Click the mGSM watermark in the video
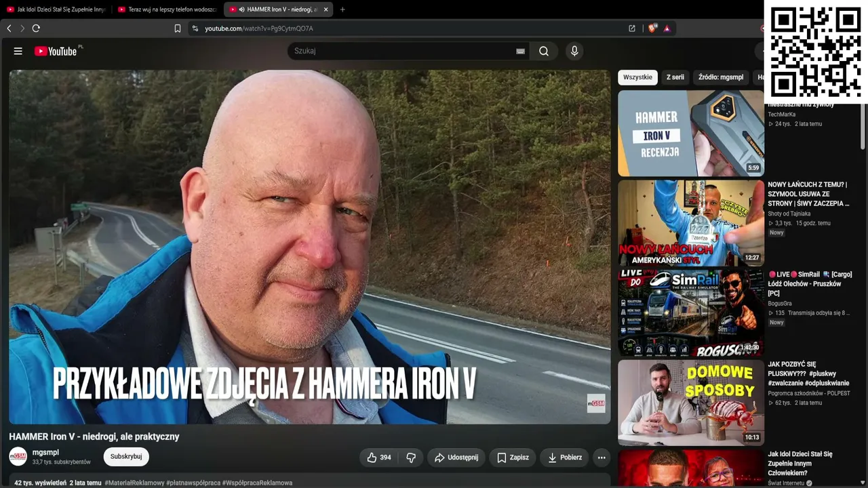This screenshot has width=868, height=488. tap(596, 403)
